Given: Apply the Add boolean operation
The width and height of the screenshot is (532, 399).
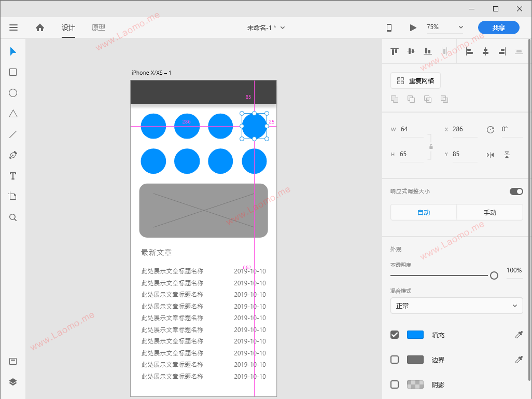Looking at the screenshot, I should [395, 99].
